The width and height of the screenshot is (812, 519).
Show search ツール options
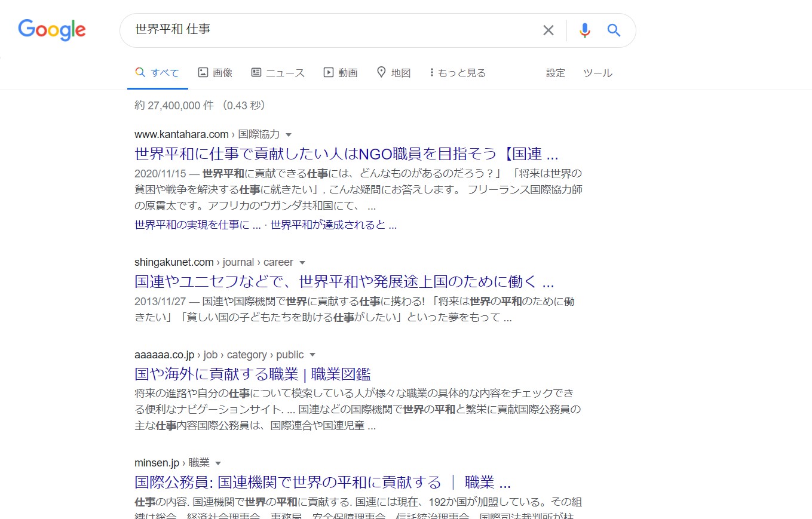pos(597,72)
